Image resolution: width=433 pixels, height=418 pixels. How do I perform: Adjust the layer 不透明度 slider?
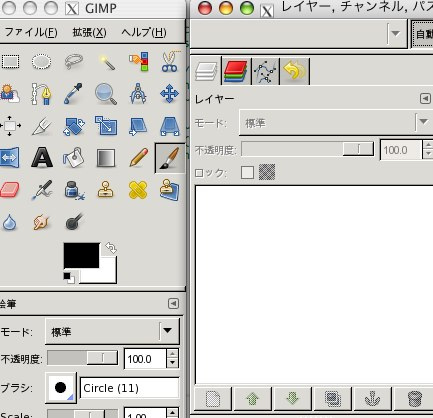(x=307, y=149)
